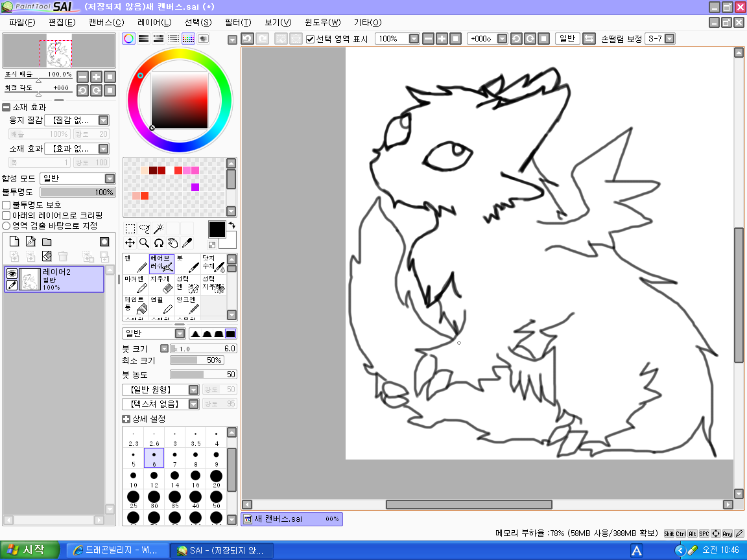
Task: Open the Windows 시작 start button
Action: point(30,550)
